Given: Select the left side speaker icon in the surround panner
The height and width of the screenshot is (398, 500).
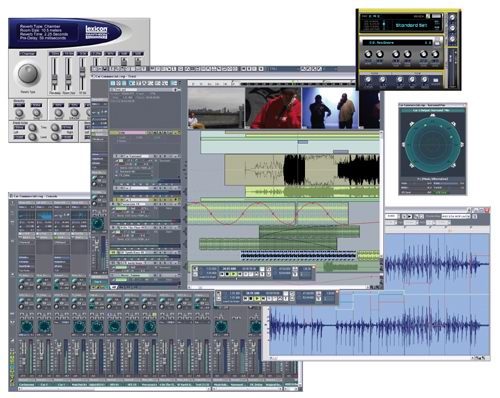Looking at the screenshot, I should 404,145.
